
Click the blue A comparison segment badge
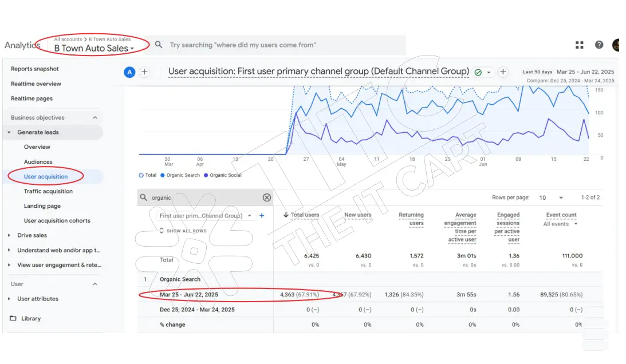(129, 72)
